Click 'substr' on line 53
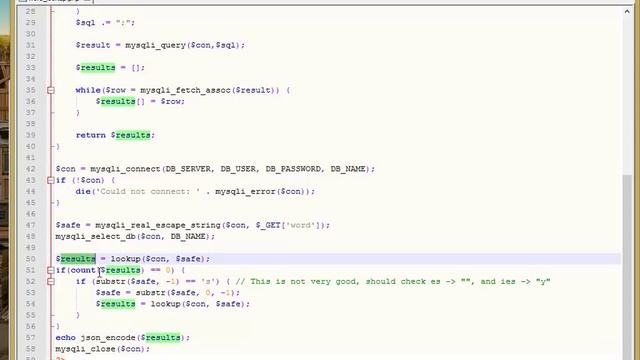 pos(151,293)
